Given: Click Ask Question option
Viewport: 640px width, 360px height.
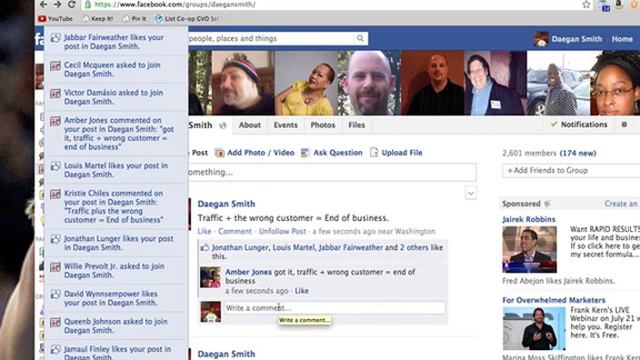Looking at the screenshot, I should pyautogui.click(x=331, y=153).
